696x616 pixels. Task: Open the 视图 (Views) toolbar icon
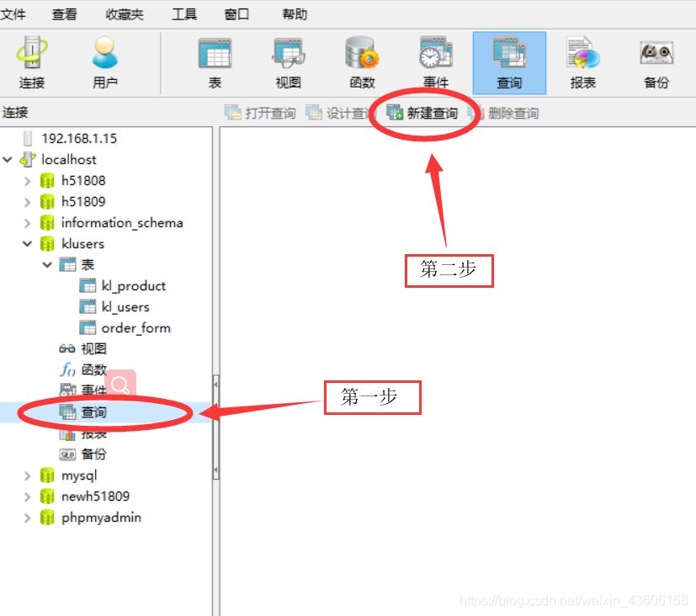288,61
